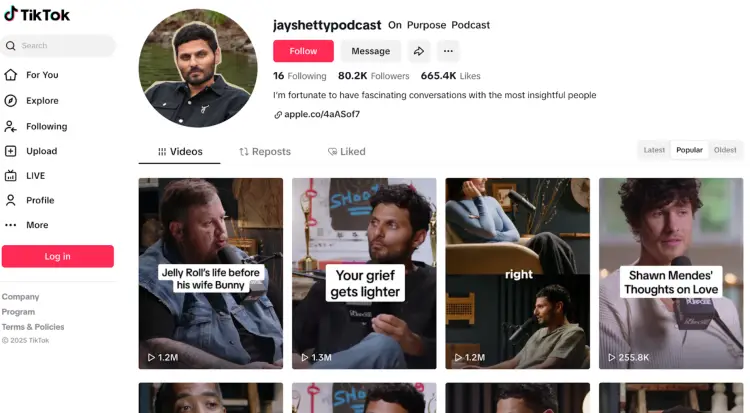Switch to the Liked tab

(347, 152)
